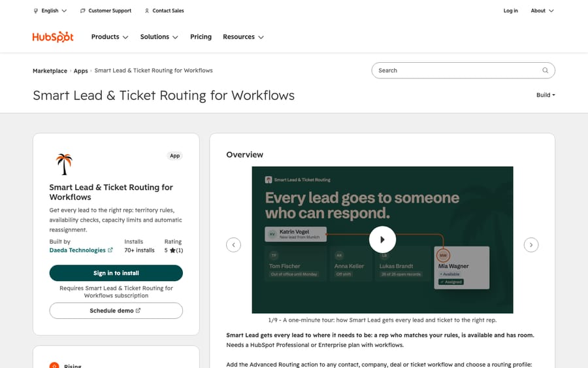This screenshot has height=368, width=588.
Task: Click the App label badge
Action: click(174, 156)
